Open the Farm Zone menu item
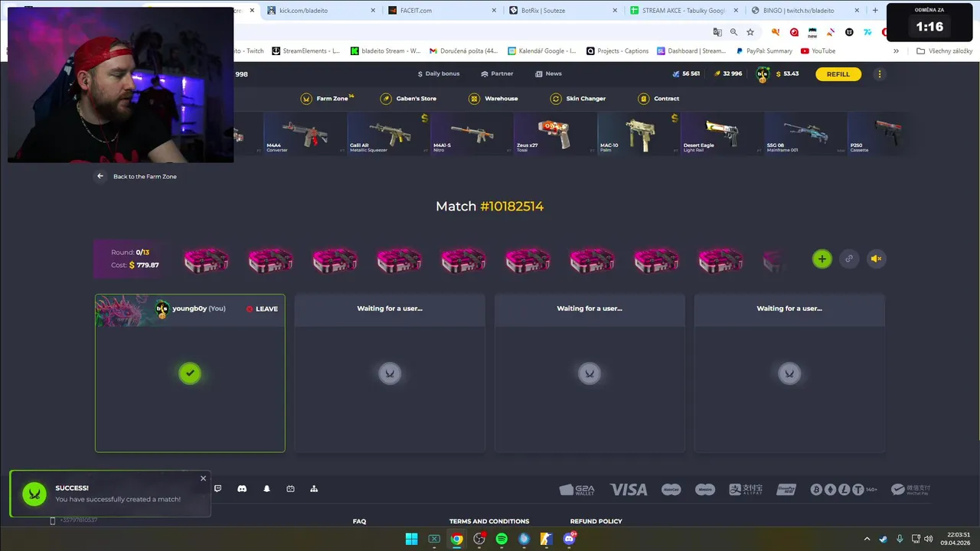The image size is (980, 551). pyautogui.click(x=328, y=99)
